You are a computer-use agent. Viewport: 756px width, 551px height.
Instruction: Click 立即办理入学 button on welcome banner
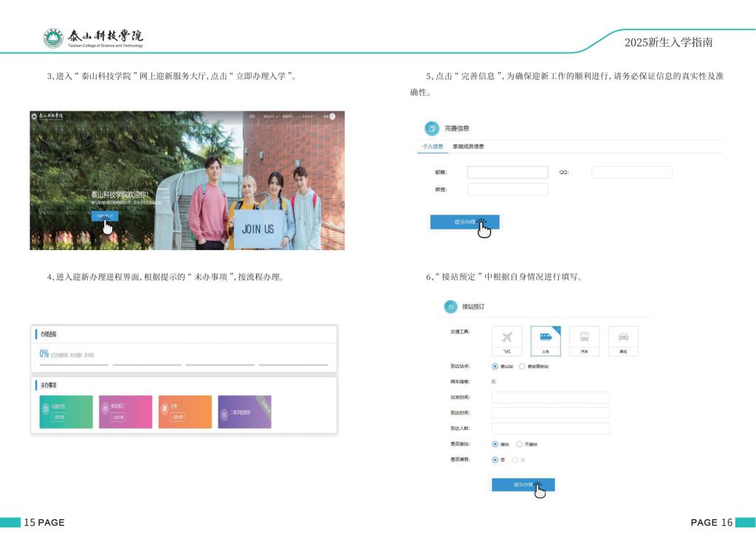tap(104, 216)
